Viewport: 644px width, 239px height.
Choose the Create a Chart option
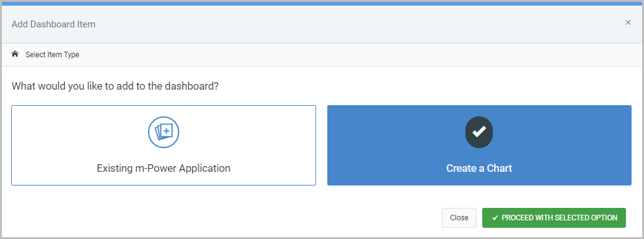point(479,146)
